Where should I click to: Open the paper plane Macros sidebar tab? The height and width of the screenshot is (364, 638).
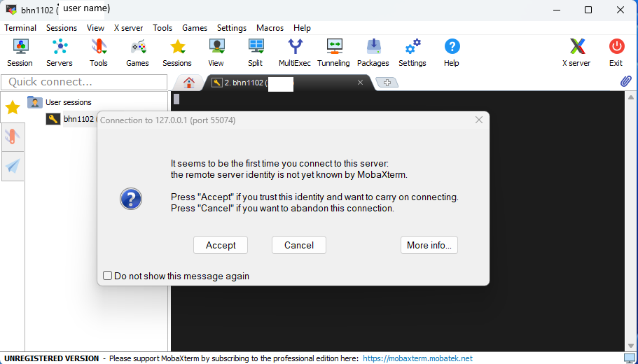pyautogui.click(x=13, y=166)
